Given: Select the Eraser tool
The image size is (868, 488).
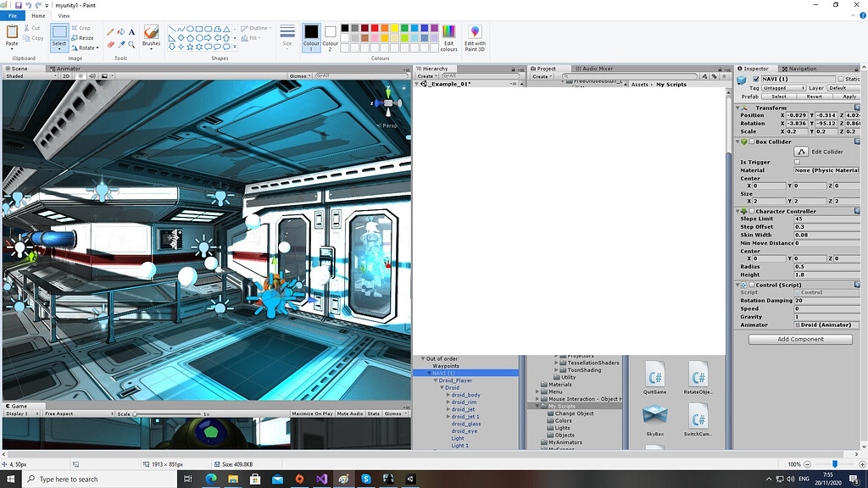Looking at the screenshot, I should coord(110,44).
